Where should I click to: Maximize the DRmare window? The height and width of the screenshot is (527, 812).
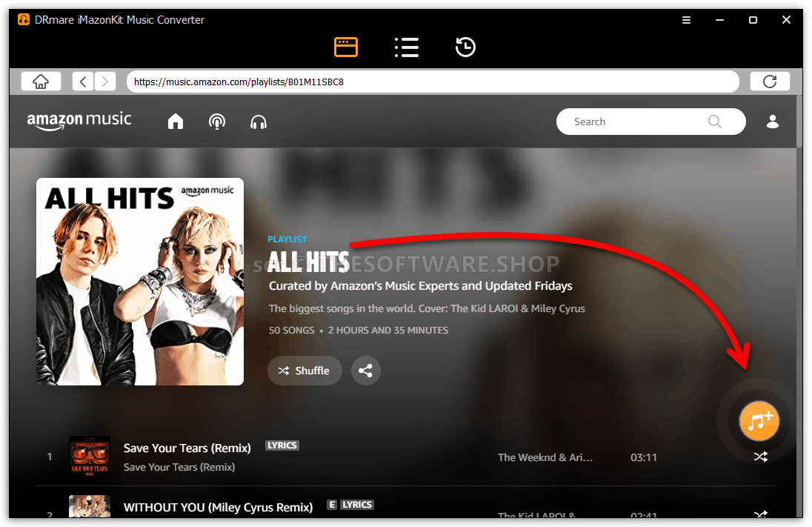(x=753, y=20)
